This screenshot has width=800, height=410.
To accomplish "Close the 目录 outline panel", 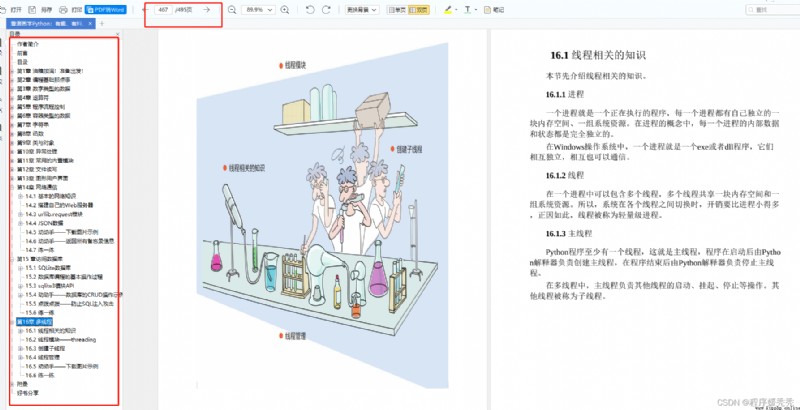I will [118, 34].
